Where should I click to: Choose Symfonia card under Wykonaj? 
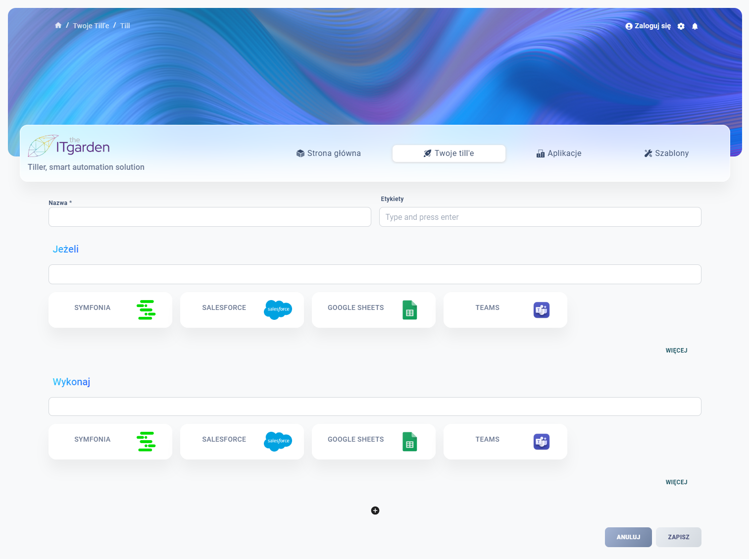click(110, 442)
